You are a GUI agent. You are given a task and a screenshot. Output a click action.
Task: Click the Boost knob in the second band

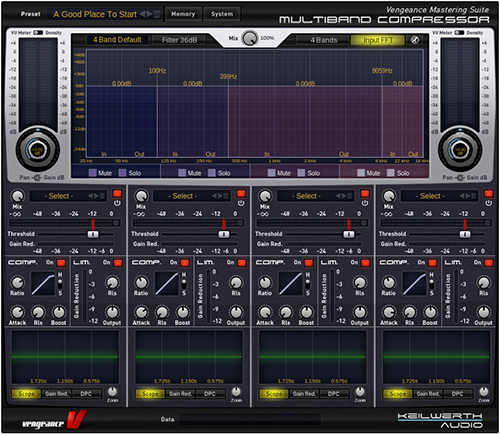183,312
